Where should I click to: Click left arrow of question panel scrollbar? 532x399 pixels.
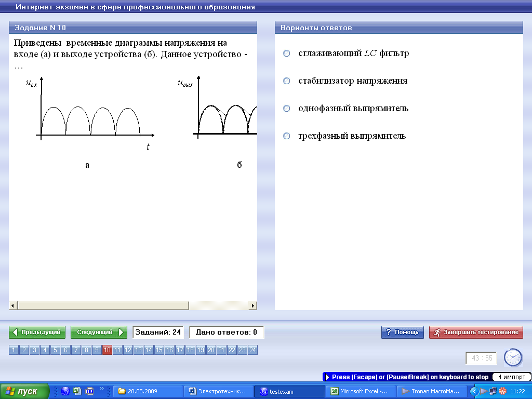pyautogui.click(x=13, y=305)
